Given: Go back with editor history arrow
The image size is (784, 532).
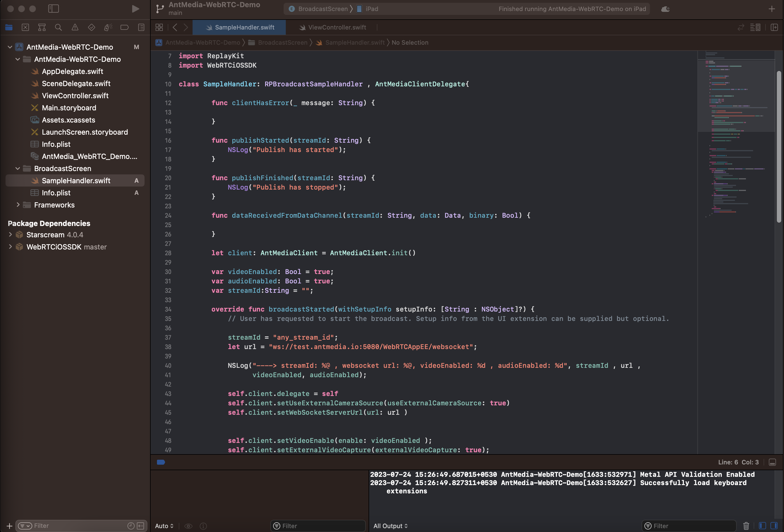Looking at the screenshot, I should point(175,27).
